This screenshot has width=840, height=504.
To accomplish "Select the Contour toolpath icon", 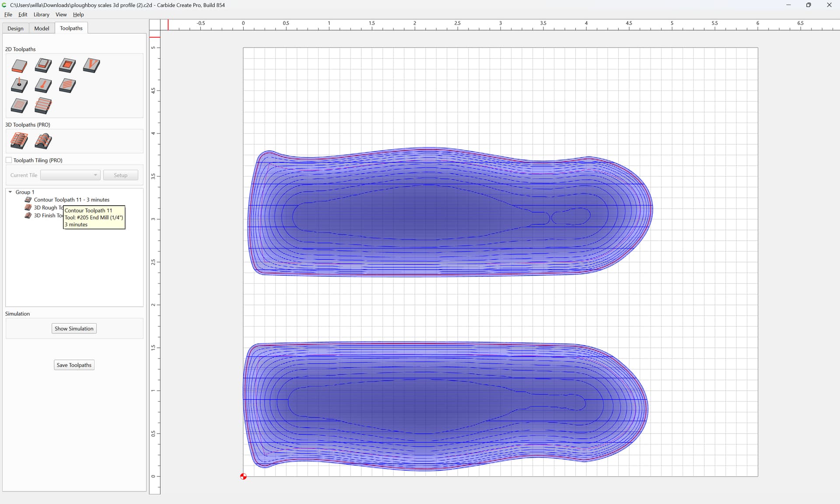I will (19, 66).
